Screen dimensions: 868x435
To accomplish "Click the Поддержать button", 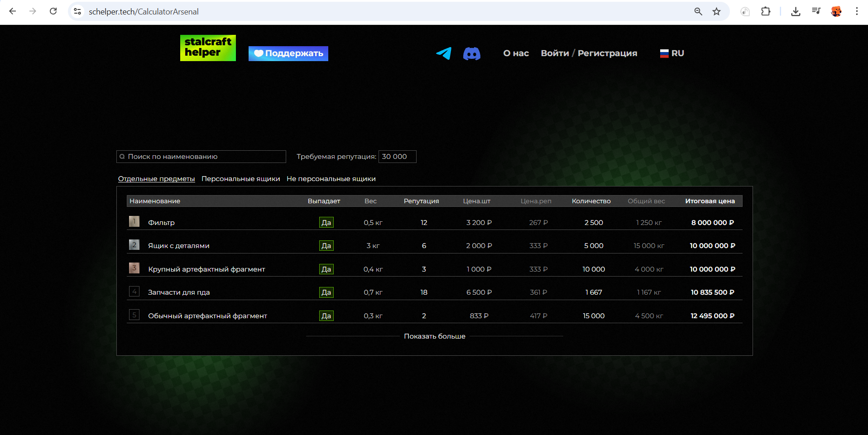I will 288,53.
